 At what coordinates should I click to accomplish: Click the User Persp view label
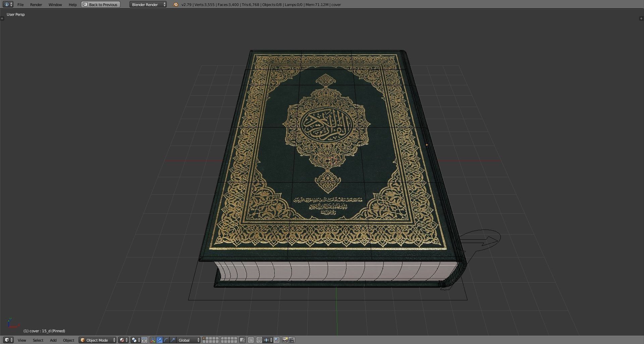pos(16,14)
